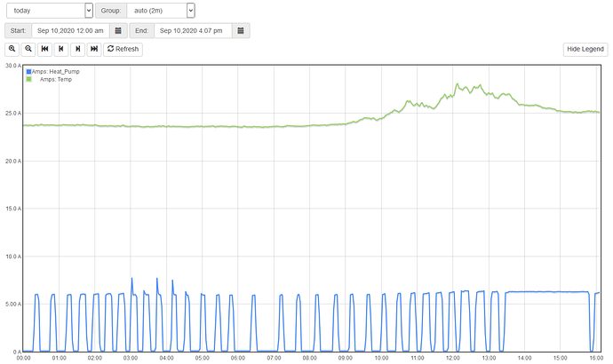The height and width of the screenshot is (364, 613).
Task: Click the 20.0 A y-axis label
Action: coord(13,161)
